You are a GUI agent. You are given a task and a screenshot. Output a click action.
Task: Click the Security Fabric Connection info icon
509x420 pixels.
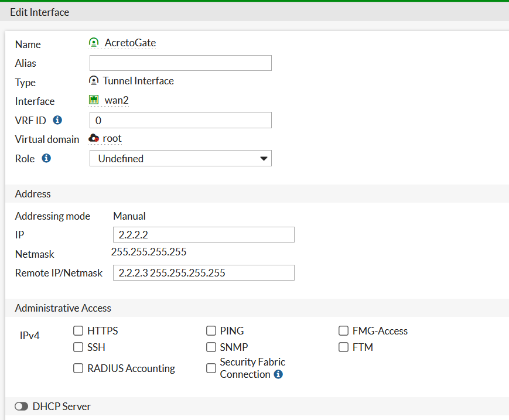coord(278,374)
